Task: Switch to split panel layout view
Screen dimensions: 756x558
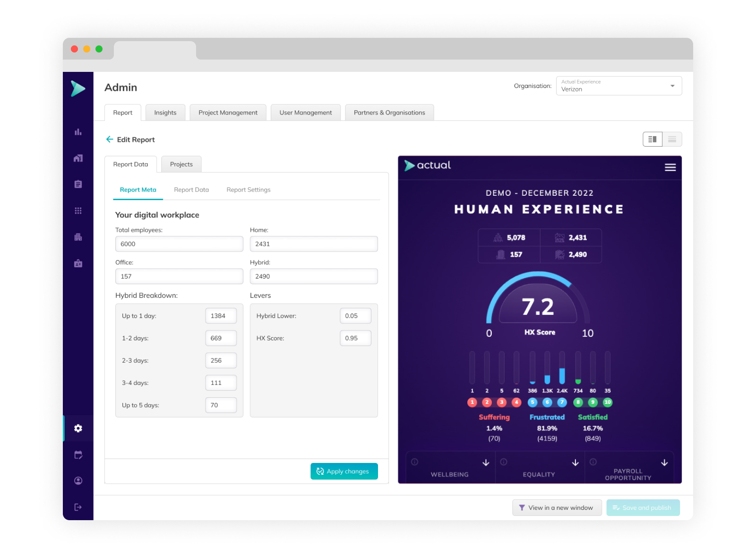Action: 653,139
